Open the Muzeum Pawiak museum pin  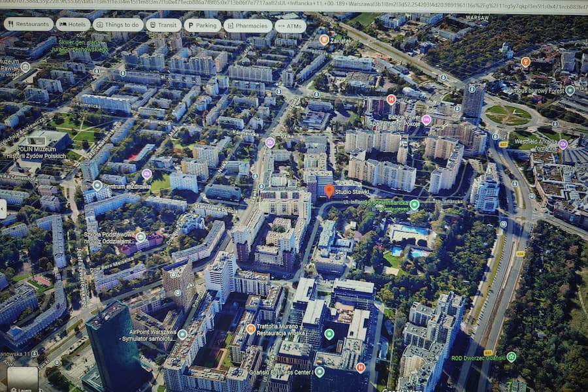tap(25, 67)
